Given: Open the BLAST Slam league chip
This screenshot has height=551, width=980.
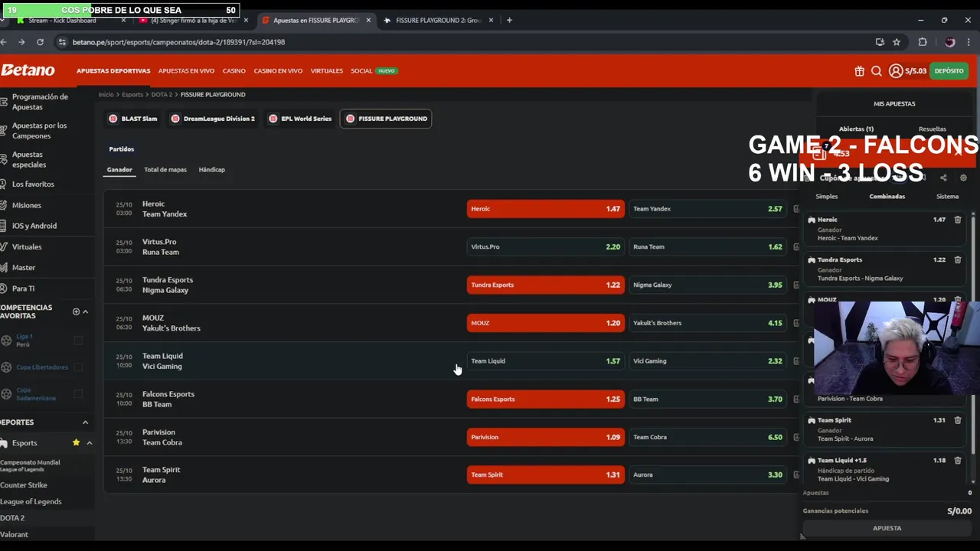Looking at the screenshot, I should 132,119.
